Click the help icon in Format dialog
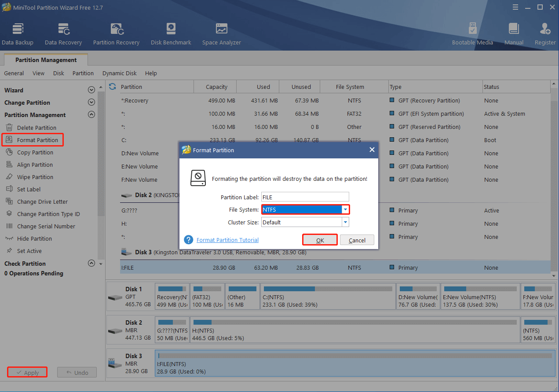 click(189, 240)
